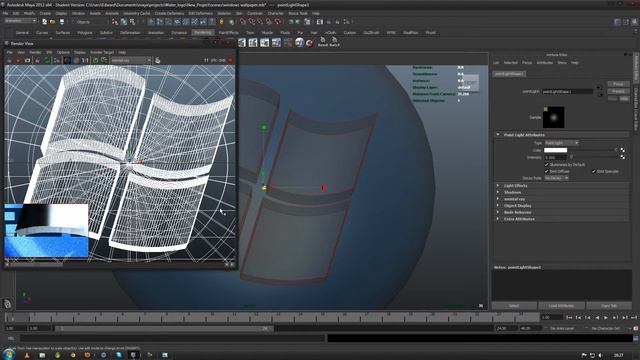
Task: Click the red sphere shelf icon
Action: point(310,42)
